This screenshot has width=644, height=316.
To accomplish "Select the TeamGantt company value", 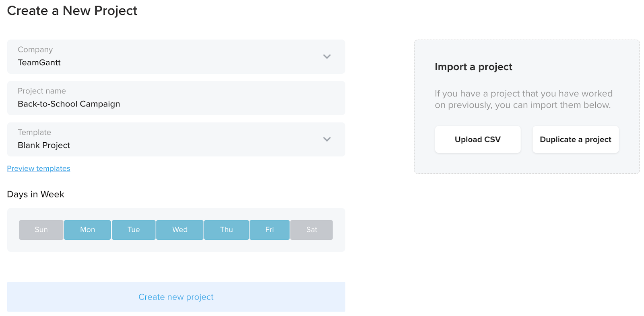I will coord(39,62).
